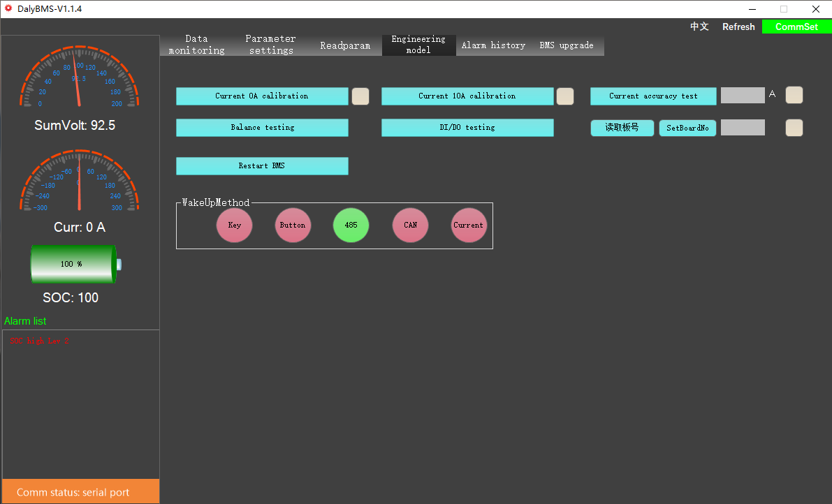
Task: Click the green battery SOC indicator
Action: coord(76,264)
